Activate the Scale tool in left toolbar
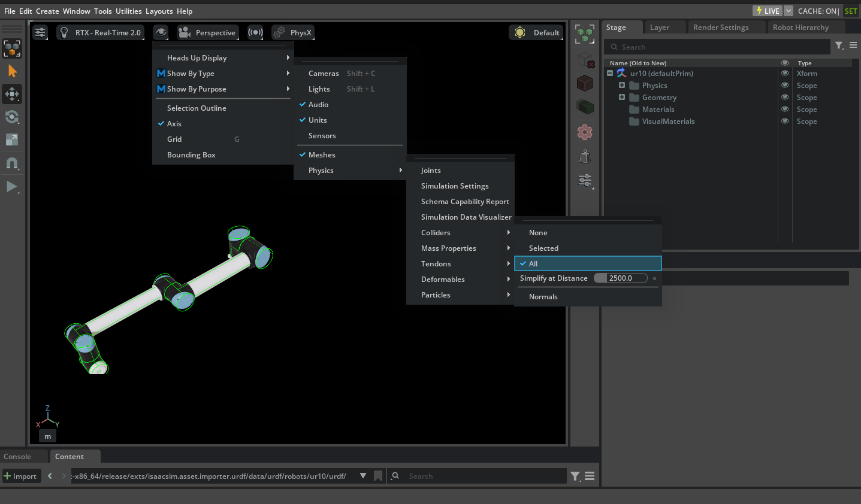 (x=12, y=139)
